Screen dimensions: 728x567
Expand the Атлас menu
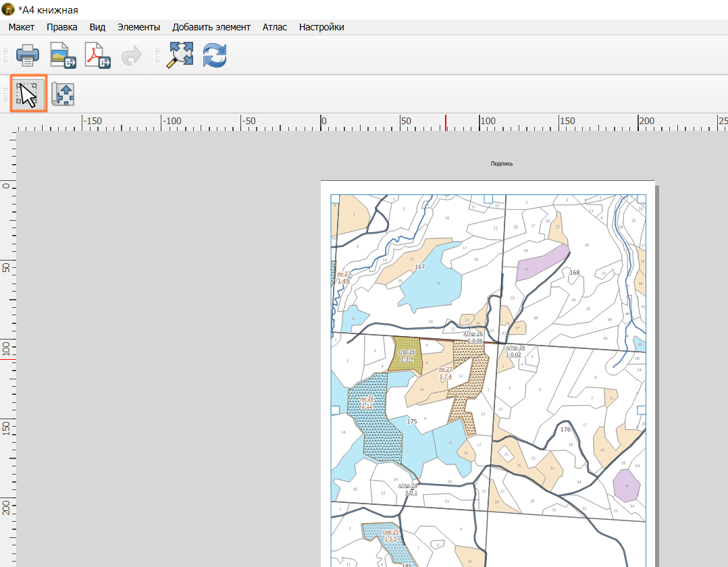(x=275, y=27)
